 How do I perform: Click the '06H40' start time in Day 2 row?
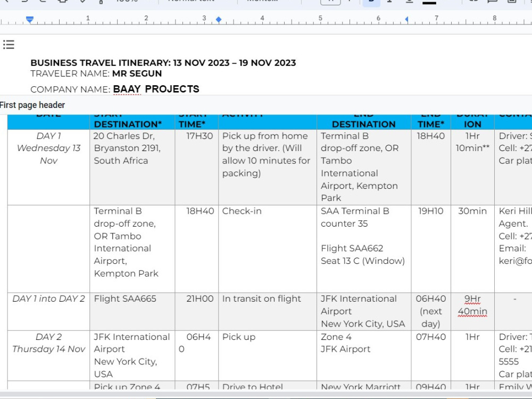click(195, 343)
